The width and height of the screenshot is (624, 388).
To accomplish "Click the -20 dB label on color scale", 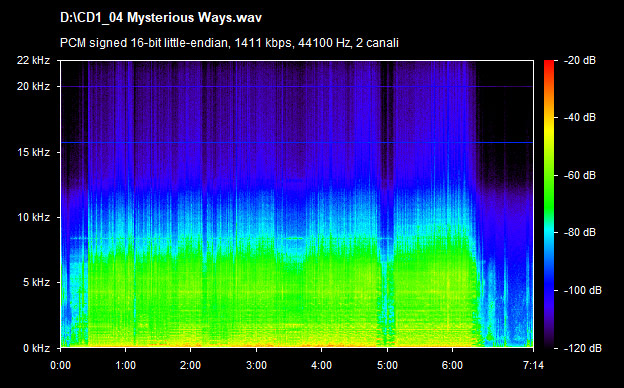I will [580, 60].
